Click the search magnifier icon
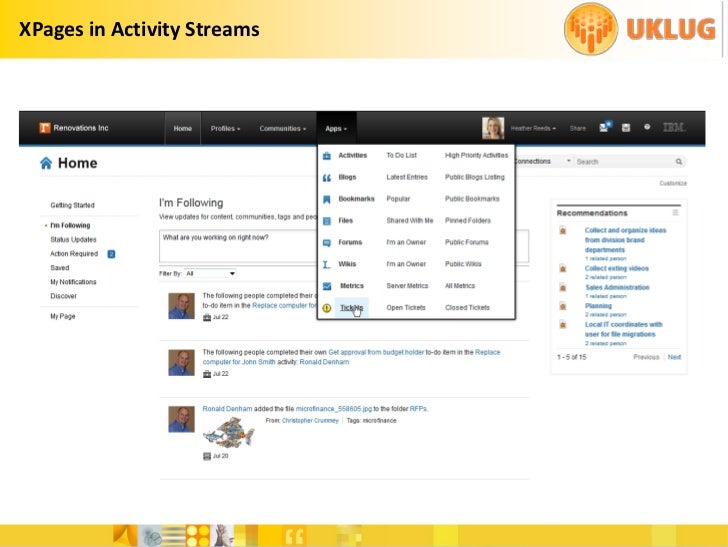Viewport: 728px width, 547px height. point(679,162)
